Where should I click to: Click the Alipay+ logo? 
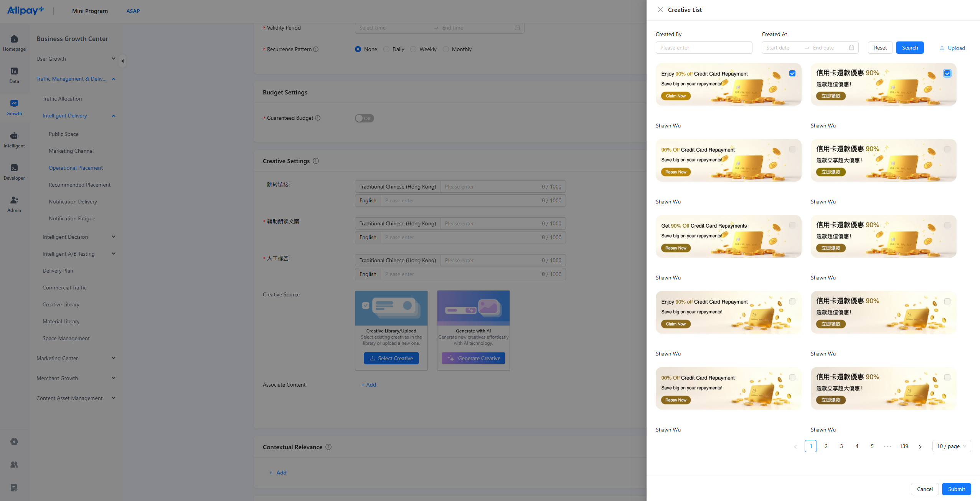[x=26, y=10]
